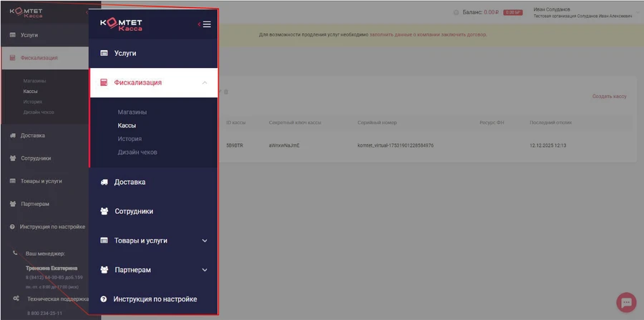The width and height of the screenshot is (644, 320).
Task: Collapse the enlarged menu using the hamburger icon
Action: click(206, 24)
